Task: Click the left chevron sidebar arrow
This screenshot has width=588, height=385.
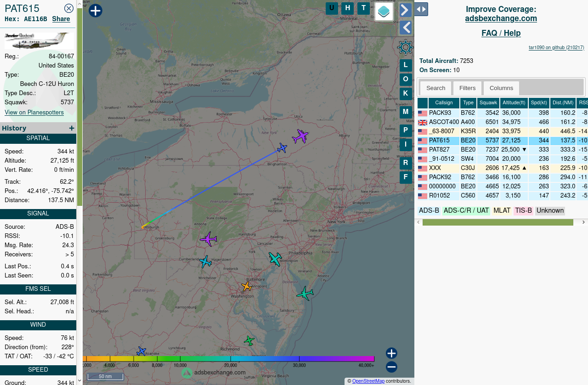Action: tap(405, 28)
